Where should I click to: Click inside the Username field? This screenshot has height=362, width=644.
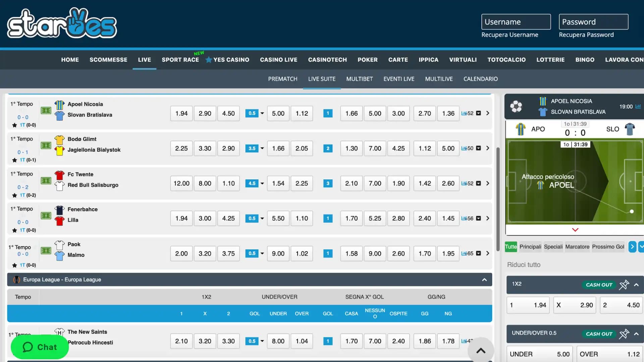tap(516, 21)
